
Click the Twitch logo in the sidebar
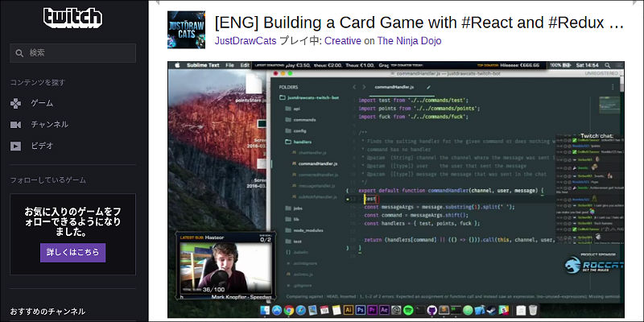(x=72, y=18)
